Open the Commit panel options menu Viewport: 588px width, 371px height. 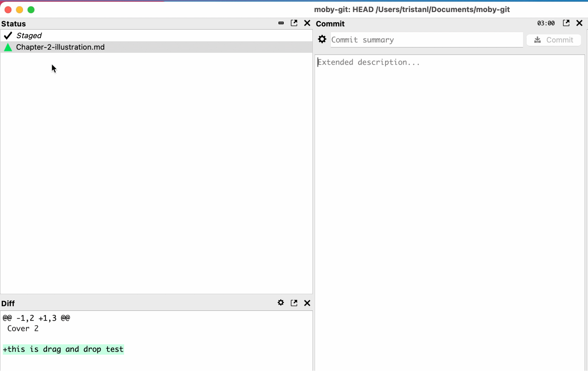322,39
